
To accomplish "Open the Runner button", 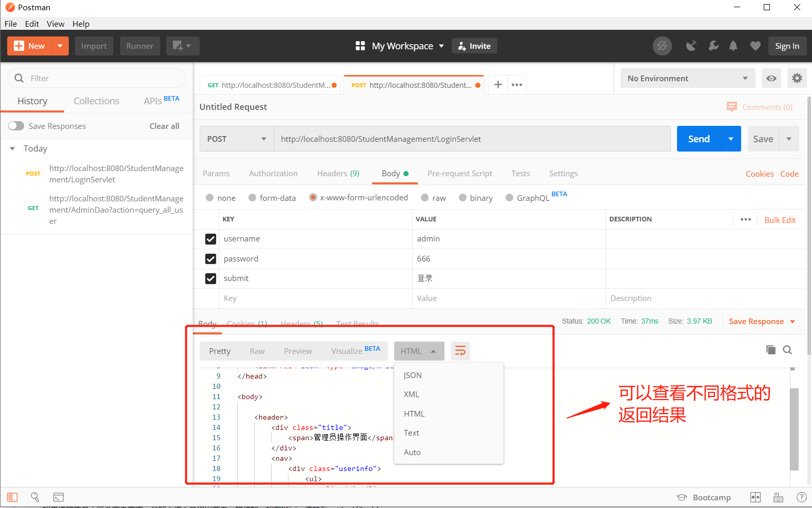I will coord(140,46).
